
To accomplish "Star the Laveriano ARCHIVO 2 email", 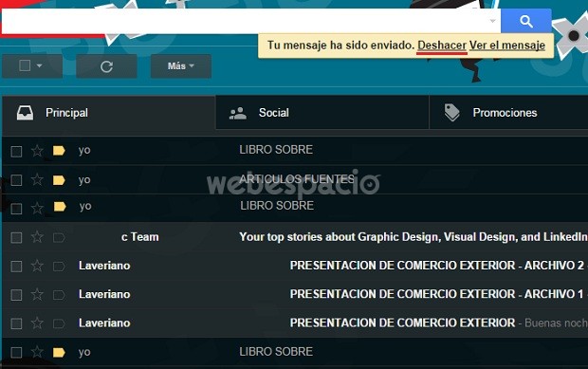I will (37, 266).
